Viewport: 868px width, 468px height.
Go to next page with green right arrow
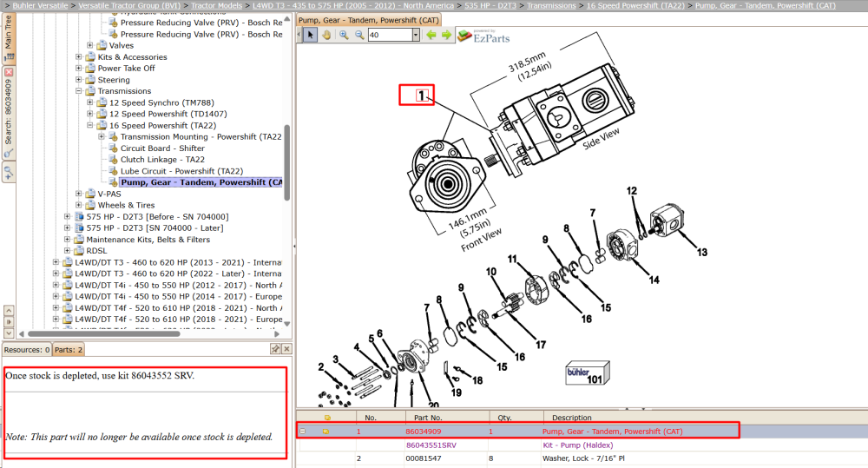tap(446, 35)
